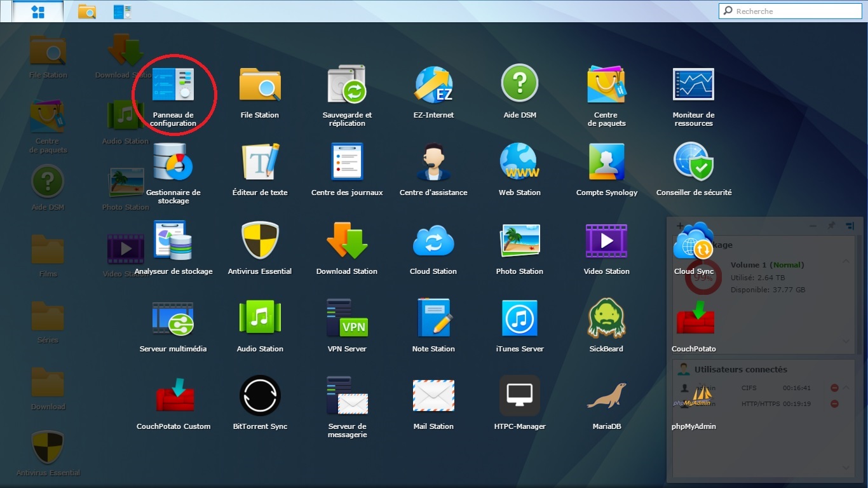Viewport: 868px width, 488px height.
Task: Open Note Station
Action: coord(433,319)
